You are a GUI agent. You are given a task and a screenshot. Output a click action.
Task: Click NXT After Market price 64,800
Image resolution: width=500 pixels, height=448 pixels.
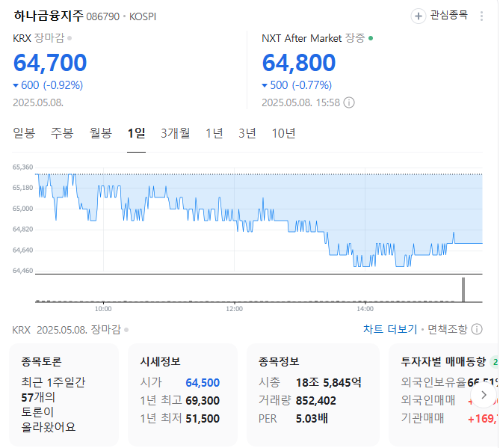(x=299, y=63)
